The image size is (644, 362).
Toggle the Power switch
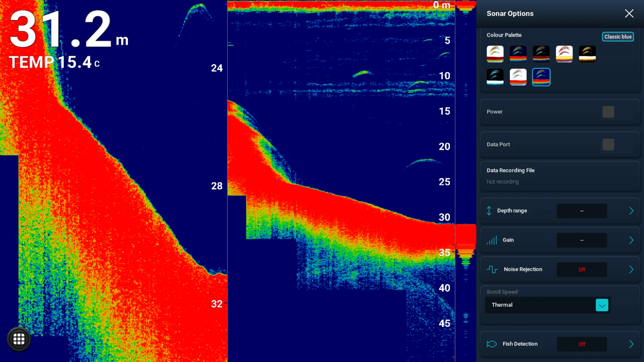point(608,112)
